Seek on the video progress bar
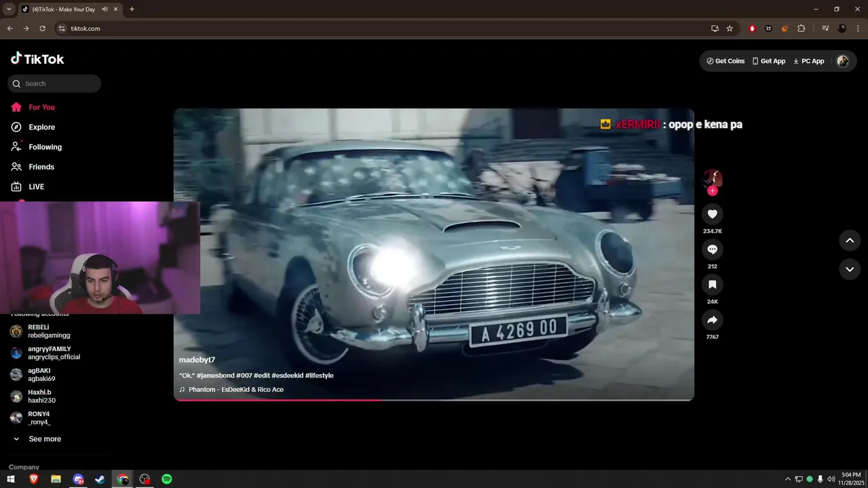The height and width of the screenshot is (488, 868). click(x=434, y=400)
